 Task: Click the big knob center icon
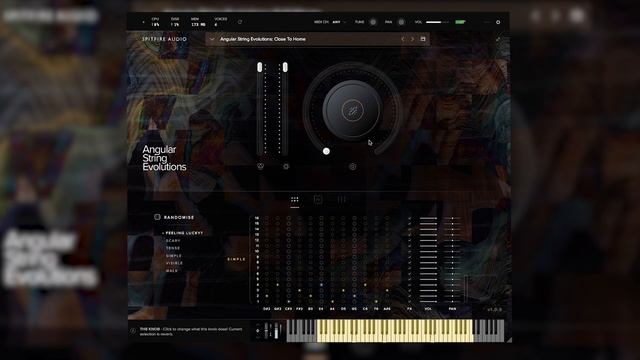[352, 110]
